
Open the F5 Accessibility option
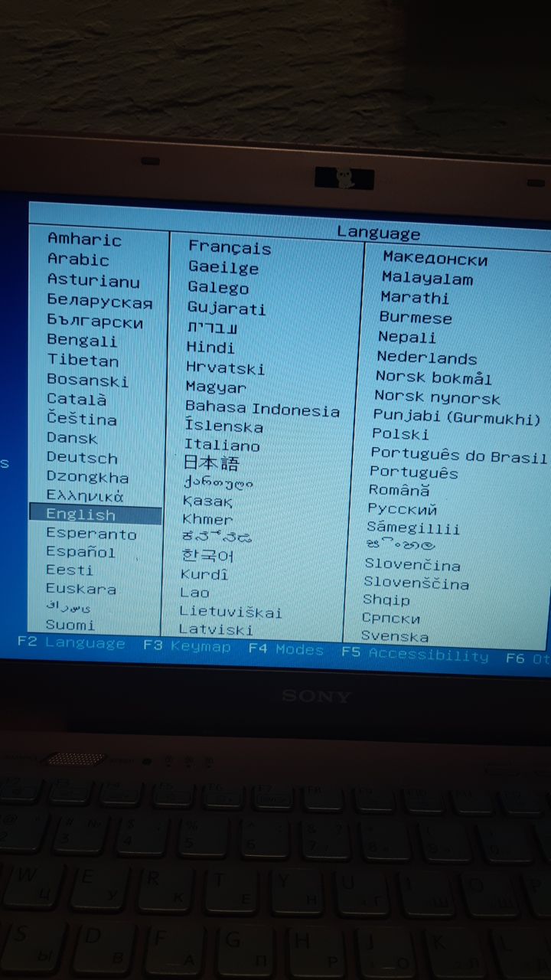click(x=415, y=655)
